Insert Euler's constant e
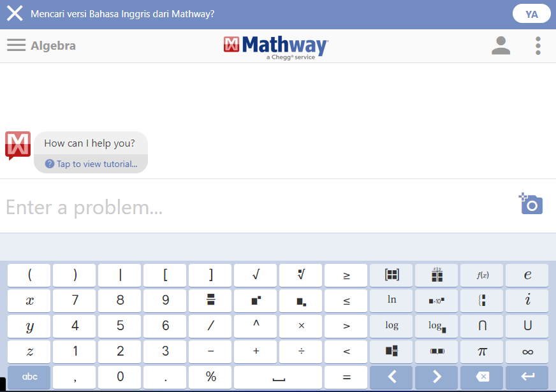 click(x=527, y=275)
